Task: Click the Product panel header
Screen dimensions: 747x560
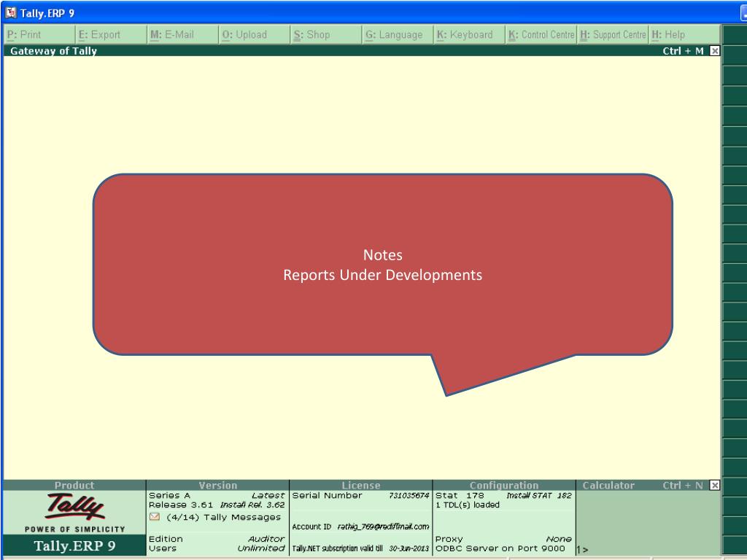Action: (74, 485)
